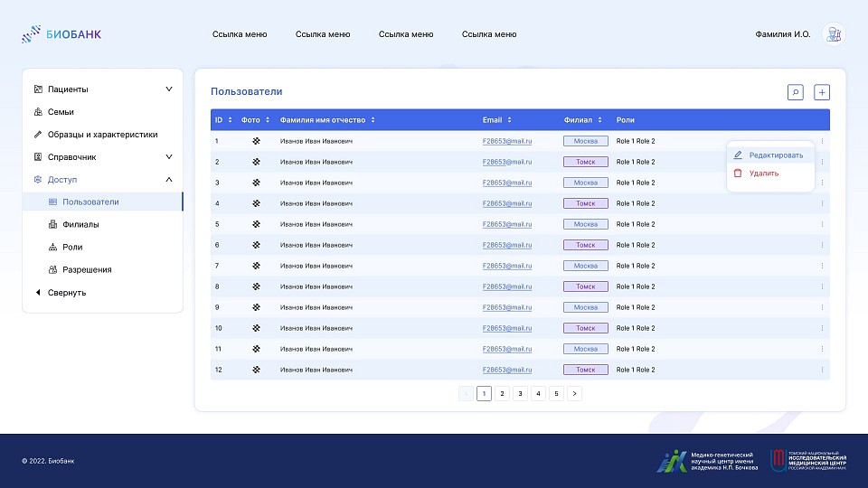Click Фамилия И.О. username in header
Image resolution: width=868 pixels, height=488 pixels.
click(783, 34)
